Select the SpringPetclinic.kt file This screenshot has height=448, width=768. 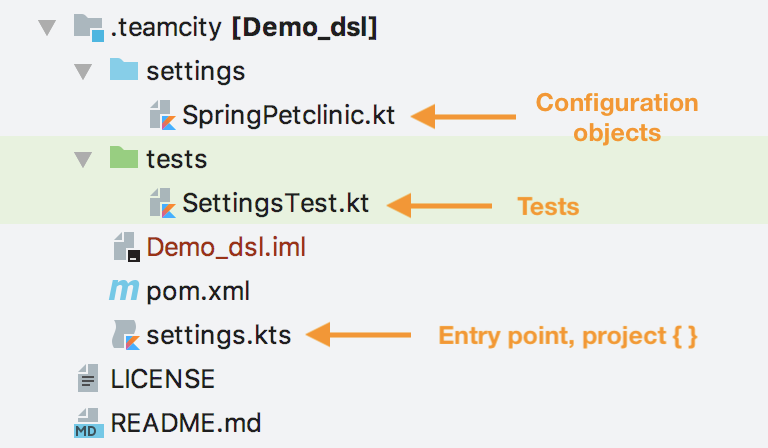click(x=288, y=116)
